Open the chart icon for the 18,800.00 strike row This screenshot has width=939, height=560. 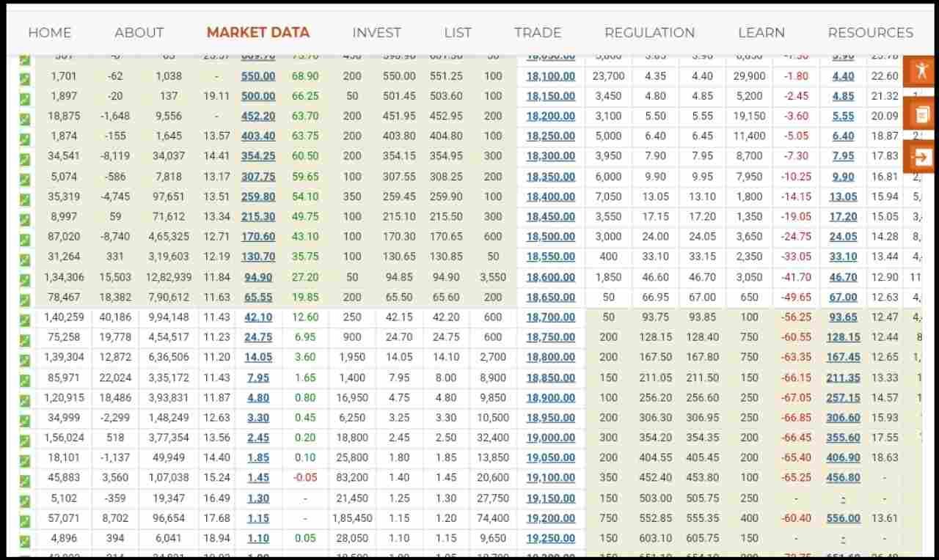(25, 359)
